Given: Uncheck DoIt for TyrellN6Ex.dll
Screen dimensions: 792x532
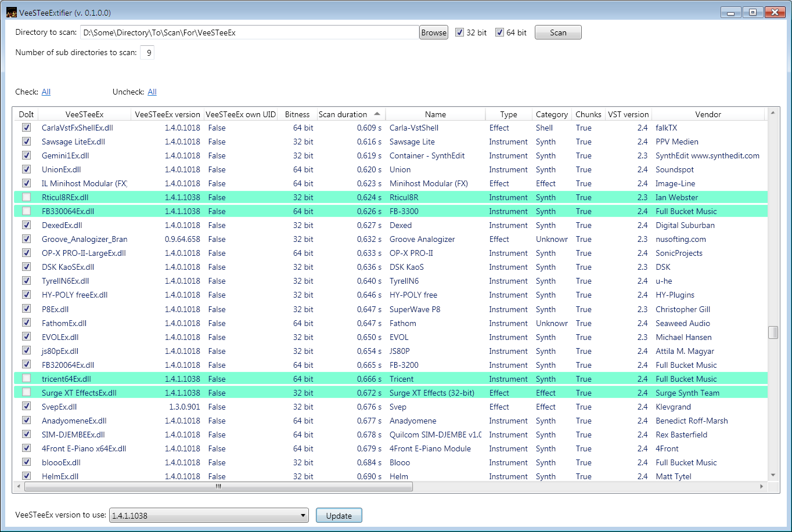Looking at the screenshot, I should coord(26,281).
